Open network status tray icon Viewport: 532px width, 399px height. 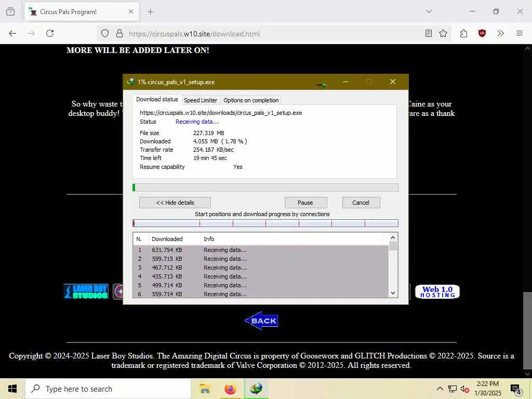click(x=453, y=389)
